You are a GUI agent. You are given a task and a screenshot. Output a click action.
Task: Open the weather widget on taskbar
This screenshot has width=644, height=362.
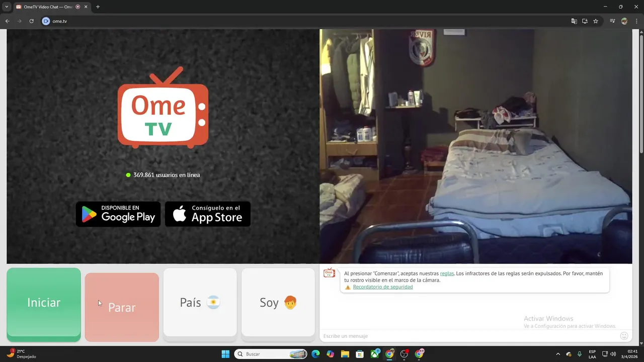click(22, 354)
